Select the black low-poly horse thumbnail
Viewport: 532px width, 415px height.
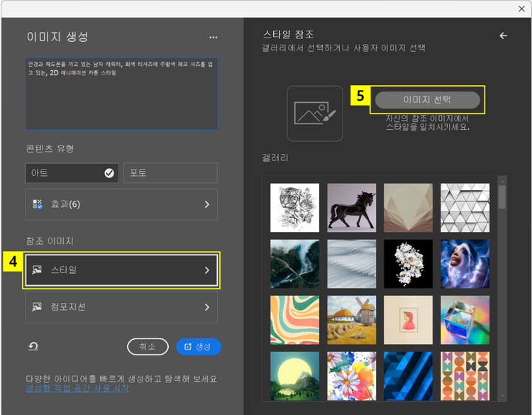(x=352, y=208)
